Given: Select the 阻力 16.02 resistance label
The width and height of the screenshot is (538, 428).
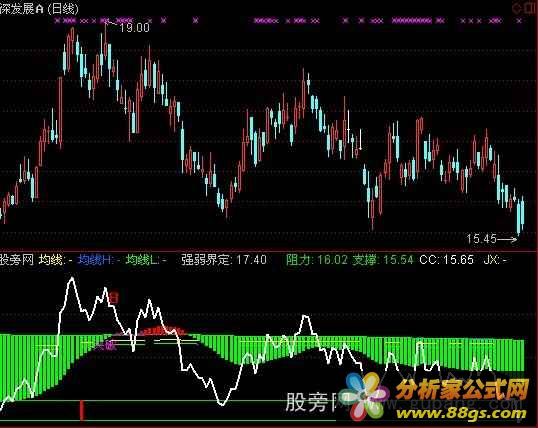Looking at the screenshot, I should [x=317, y=259].
